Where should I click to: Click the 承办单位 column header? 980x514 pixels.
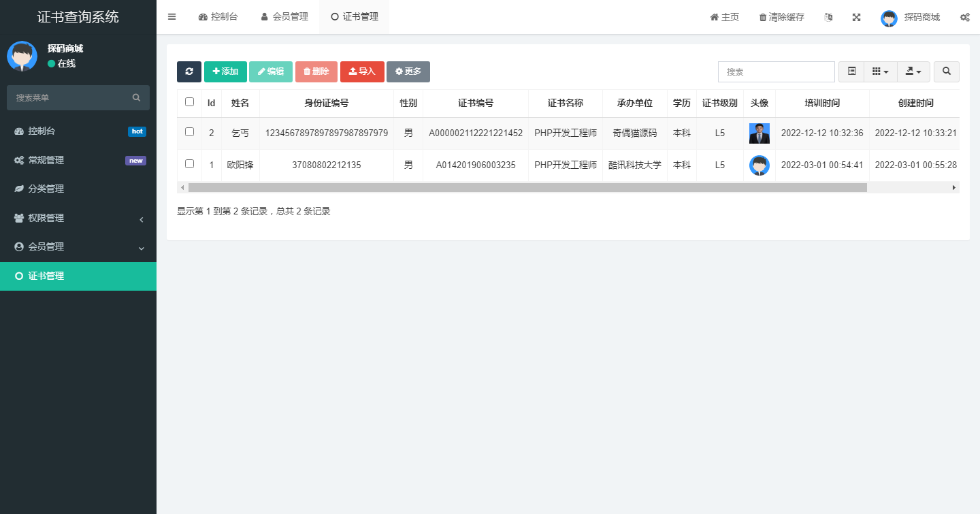point(635,103)
